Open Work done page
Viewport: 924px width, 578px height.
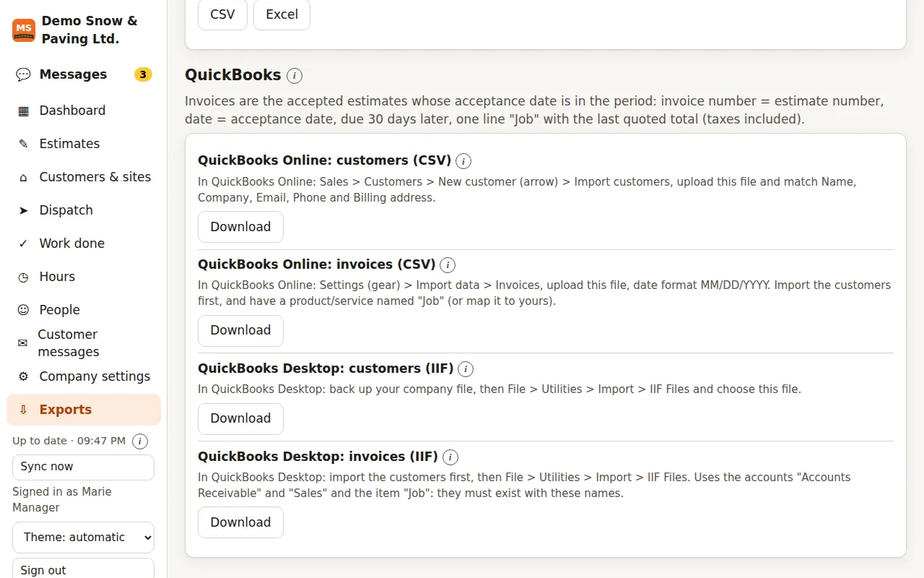[84, 243]
